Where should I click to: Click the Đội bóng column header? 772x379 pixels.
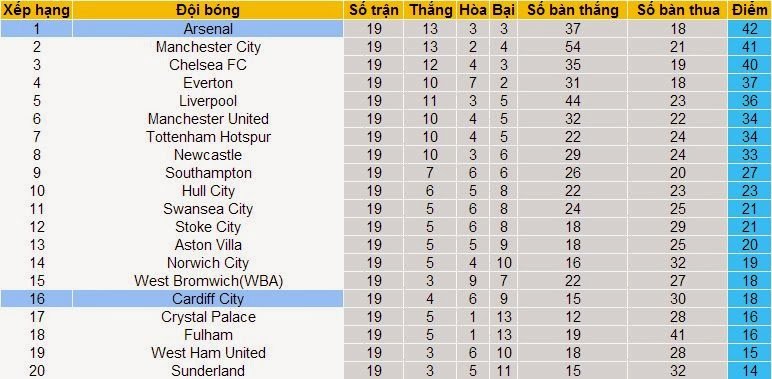click(x=208, y=10)
